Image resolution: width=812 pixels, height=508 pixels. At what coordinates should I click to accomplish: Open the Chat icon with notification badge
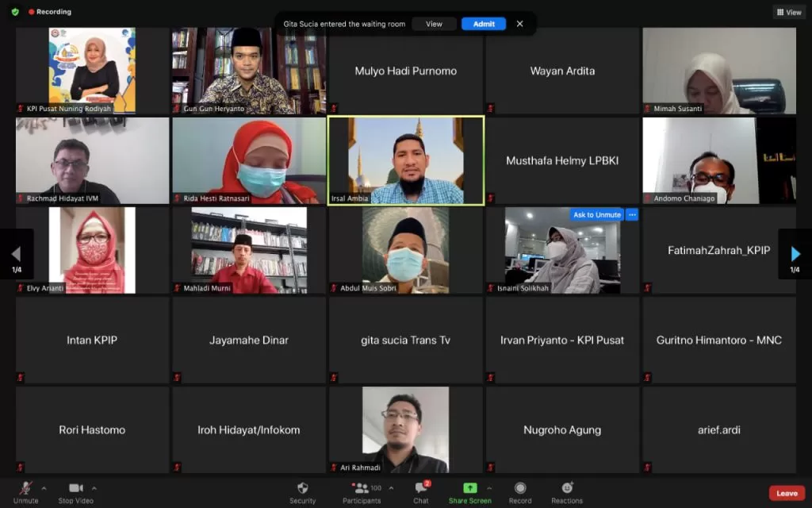[421, 488]
